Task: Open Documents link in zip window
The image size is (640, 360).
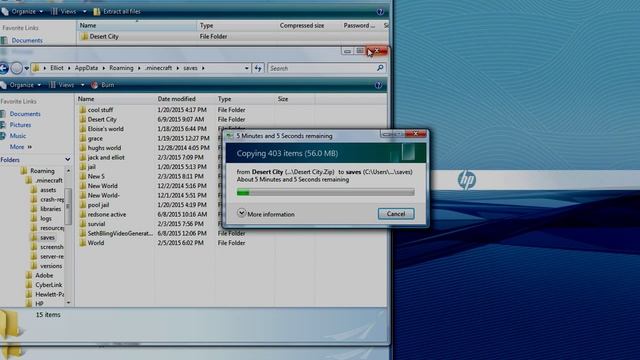Action: (x=27, y=40)
